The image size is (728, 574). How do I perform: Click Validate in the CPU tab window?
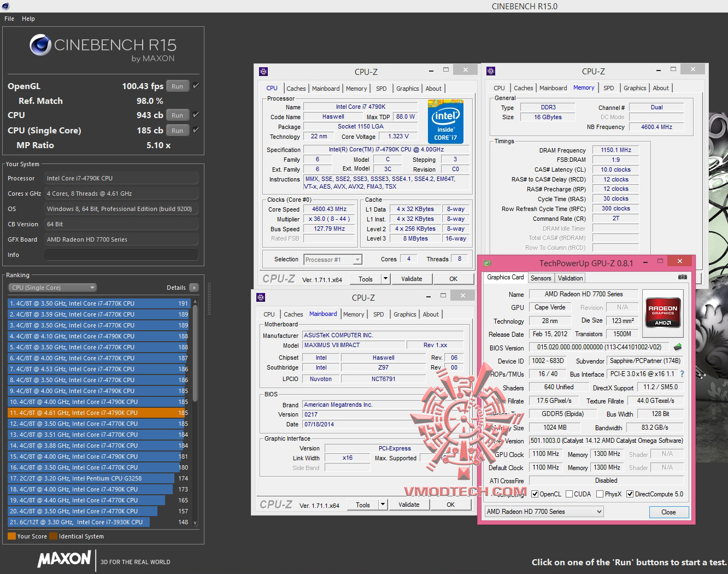click(412, 279)
